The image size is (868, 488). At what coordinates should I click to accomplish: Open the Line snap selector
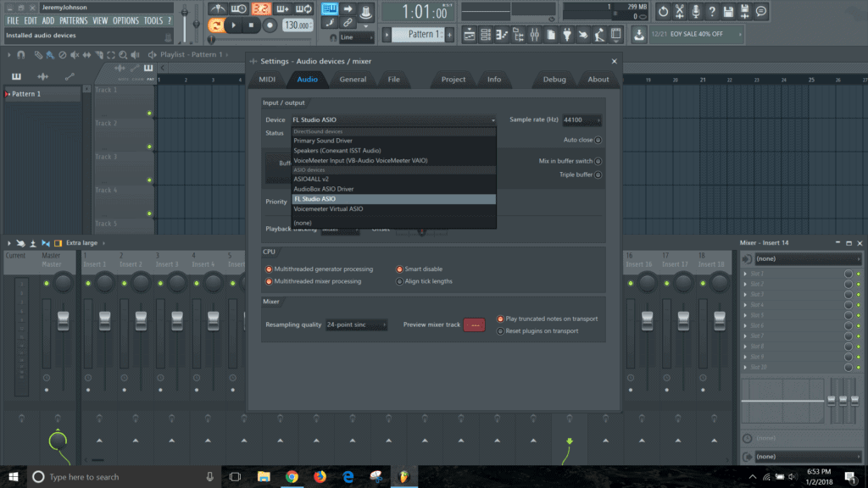[356, 37]
